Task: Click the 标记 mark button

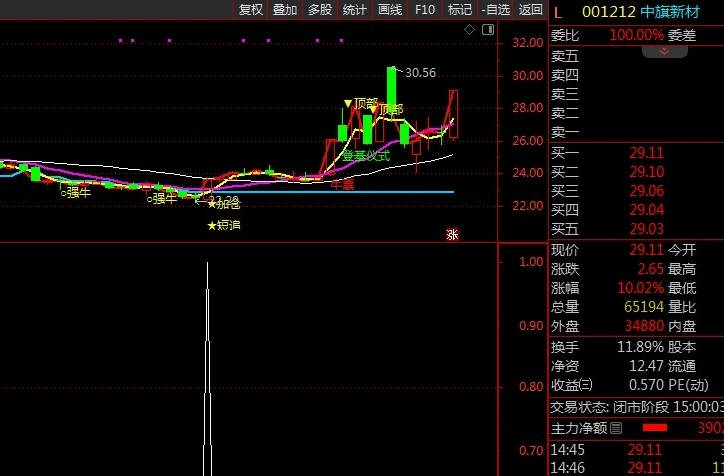Action: (459, 10)
